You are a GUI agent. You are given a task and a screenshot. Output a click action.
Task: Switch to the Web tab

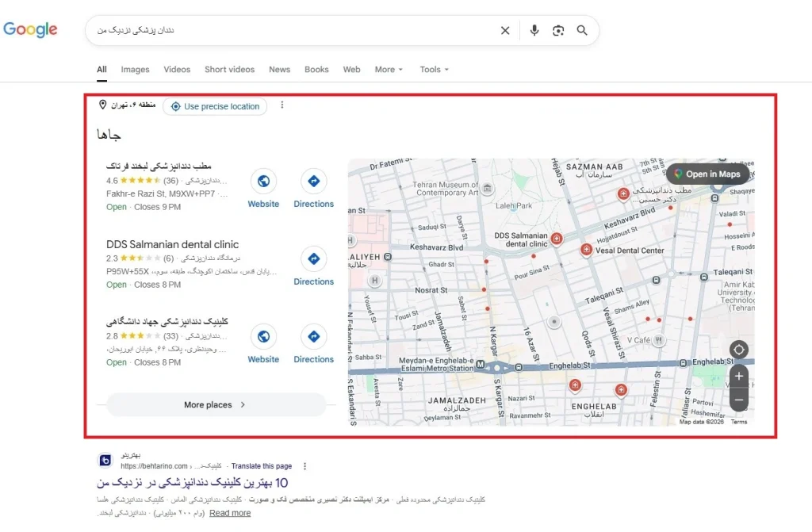coord(351,70)
